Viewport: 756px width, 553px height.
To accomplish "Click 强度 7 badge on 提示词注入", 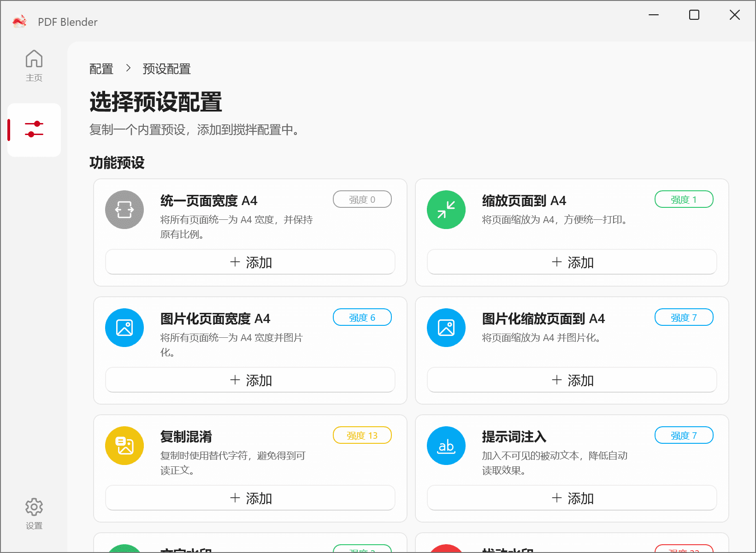I will 684,435.
